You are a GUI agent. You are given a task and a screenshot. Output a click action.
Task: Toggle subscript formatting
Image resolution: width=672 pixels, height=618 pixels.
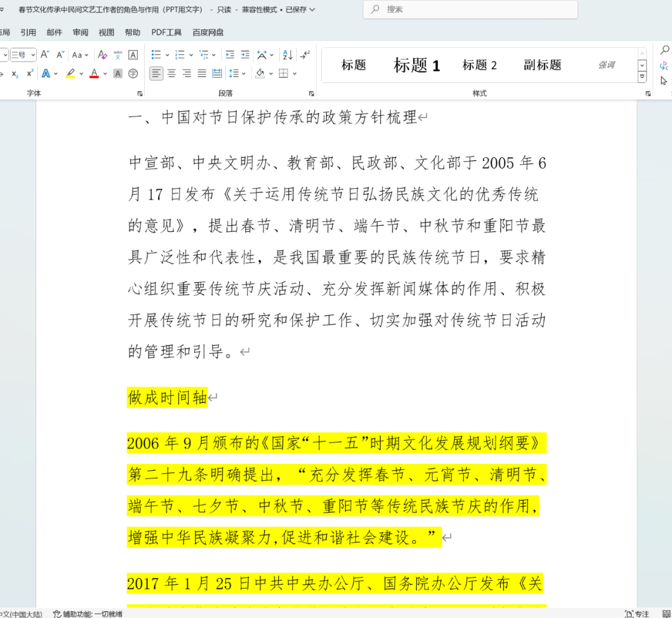[15, 73]
